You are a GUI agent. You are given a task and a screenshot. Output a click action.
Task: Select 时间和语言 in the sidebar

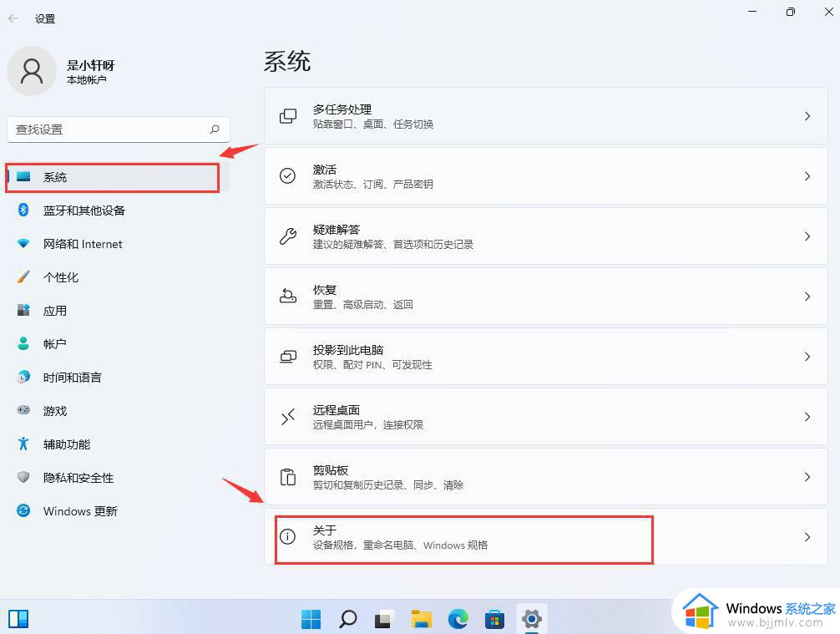118,378
